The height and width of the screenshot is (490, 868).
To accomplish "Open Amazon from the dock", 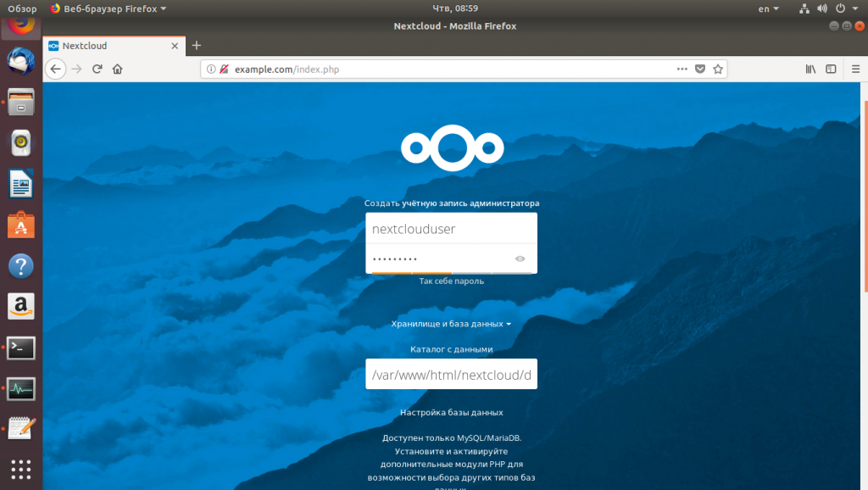I will 21,307.
